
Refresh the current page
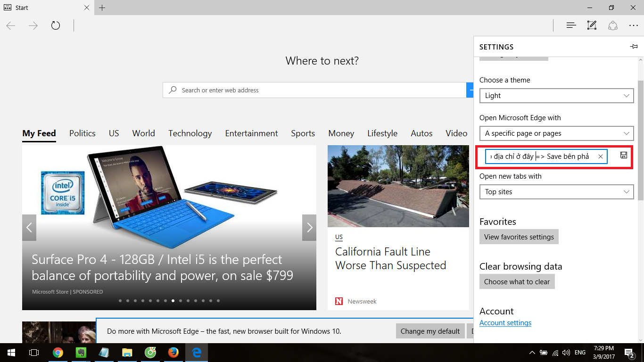click(56, 25)
